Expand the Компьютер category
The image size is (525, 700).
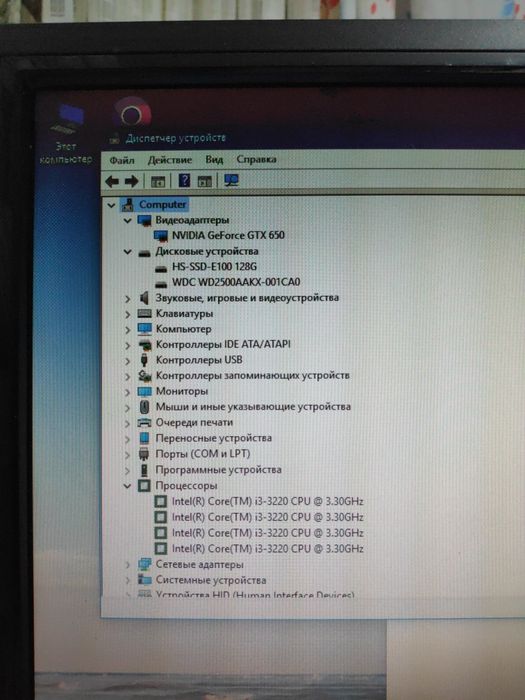click(128, 330)
